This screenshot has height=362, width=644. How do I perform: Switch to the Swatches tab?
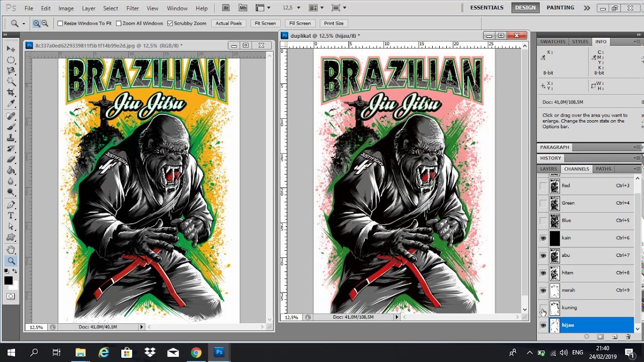(552, 42)
